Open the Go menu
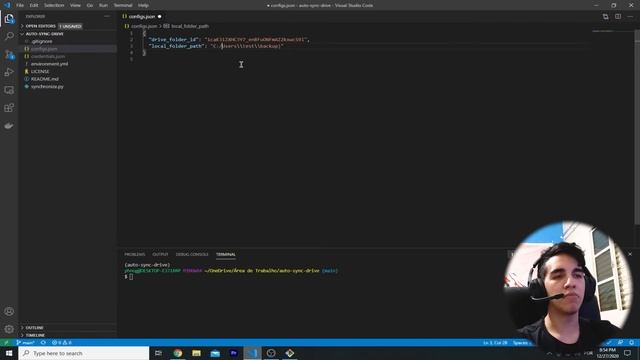Viewport: 640px width, 360px height. click(90, 5)
